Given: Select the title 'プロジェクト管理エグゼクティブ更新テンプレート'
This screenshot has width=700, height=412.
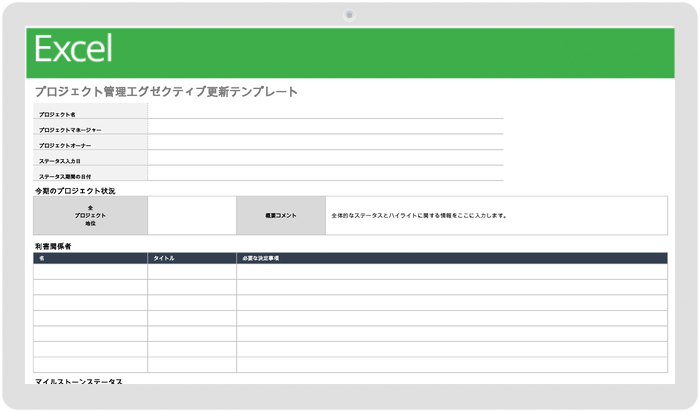Looking at the screenshot, I should click(166, 92).
